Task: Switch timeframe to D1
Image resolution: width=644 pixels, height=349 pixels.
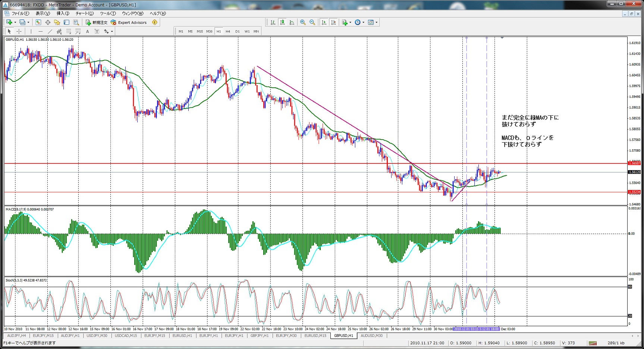Action: 238,31
